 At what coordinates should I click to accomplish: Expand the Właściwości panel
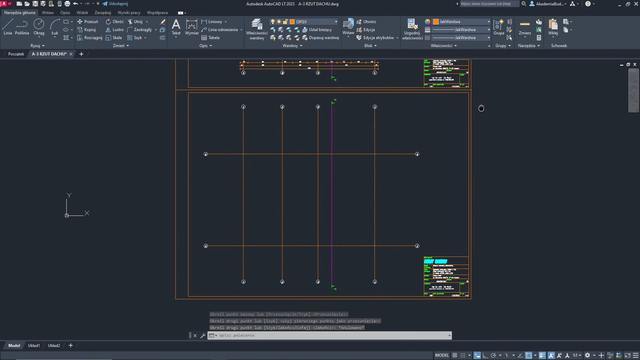click(x=444, y=46)
